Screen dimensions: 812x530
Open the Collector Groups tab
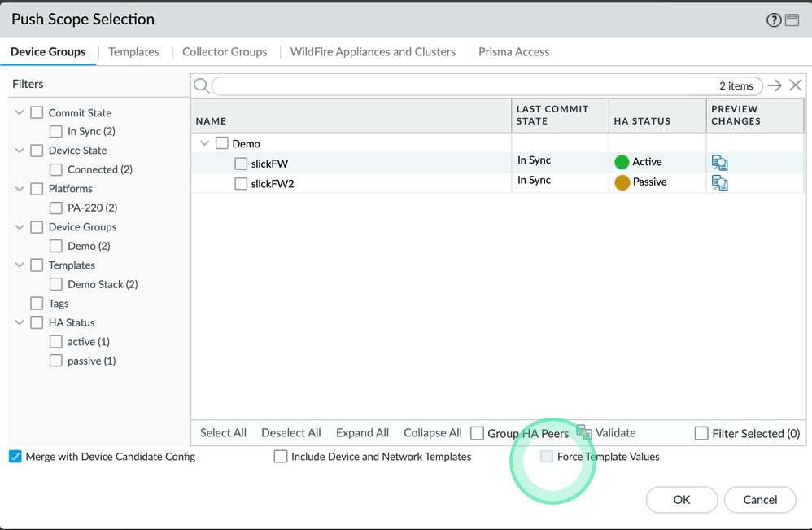point(225,51)
